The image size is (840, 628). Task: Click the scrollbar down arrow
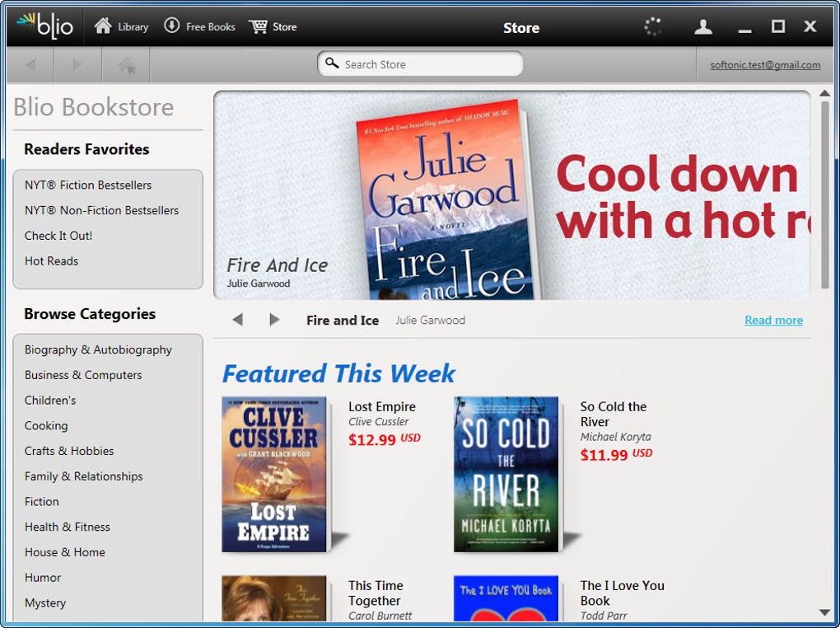[825, 612]
